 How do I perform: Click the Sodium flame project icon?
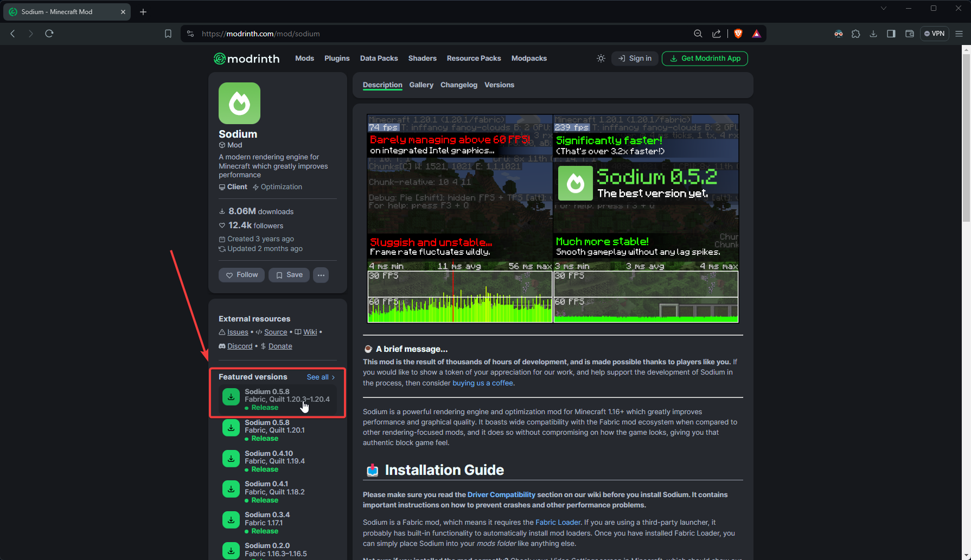[239, 104]
